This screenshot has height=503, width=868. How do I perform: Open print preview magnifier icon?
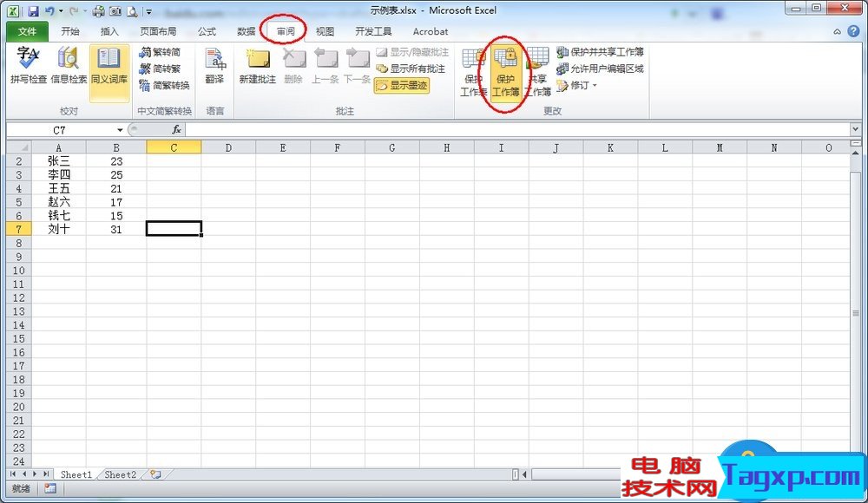point(132,10)
